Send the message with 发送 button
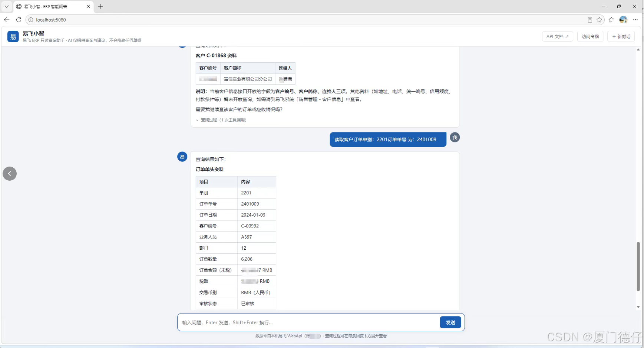 (450, 322)
